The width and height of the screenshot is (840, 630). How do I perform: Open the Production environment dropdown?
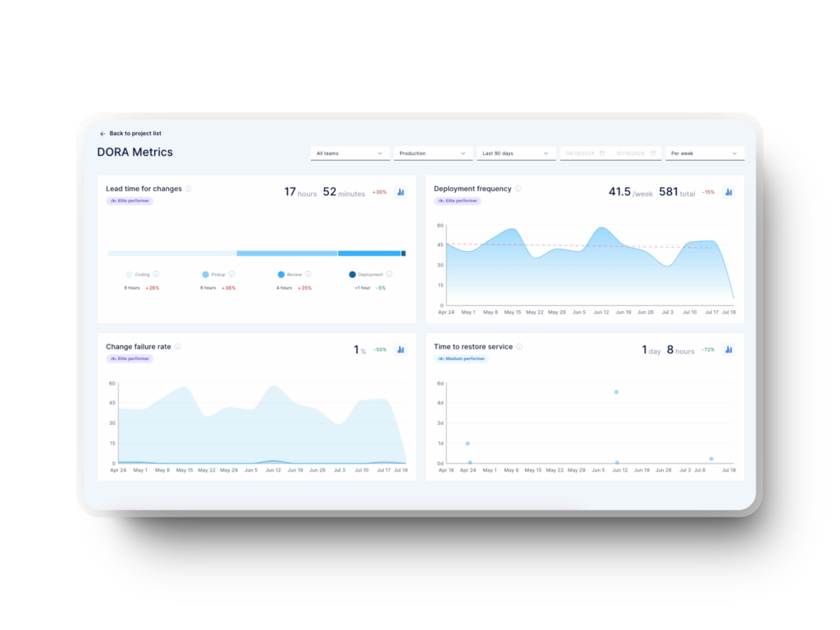(432, 153)
